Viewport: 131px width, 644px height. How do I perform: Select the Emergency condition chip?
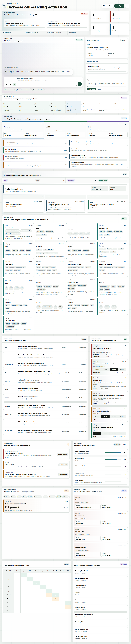52,497
